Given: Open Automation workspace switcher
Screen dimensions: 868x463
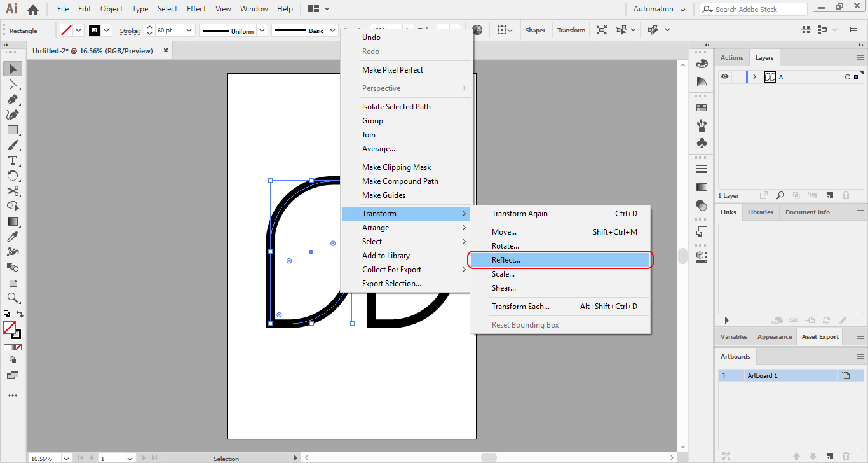Looking at the screenshot, I should pos(659,9).
